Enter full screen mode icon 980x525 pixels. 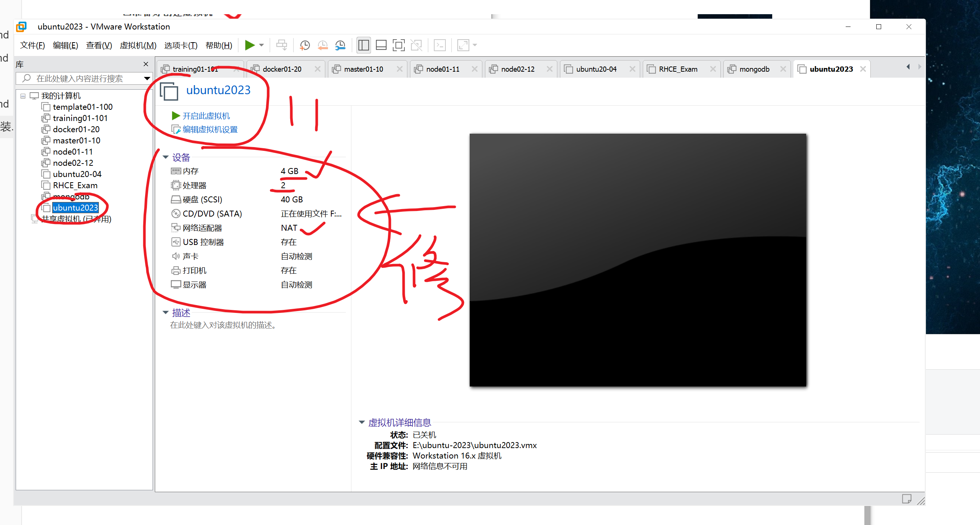399,45
